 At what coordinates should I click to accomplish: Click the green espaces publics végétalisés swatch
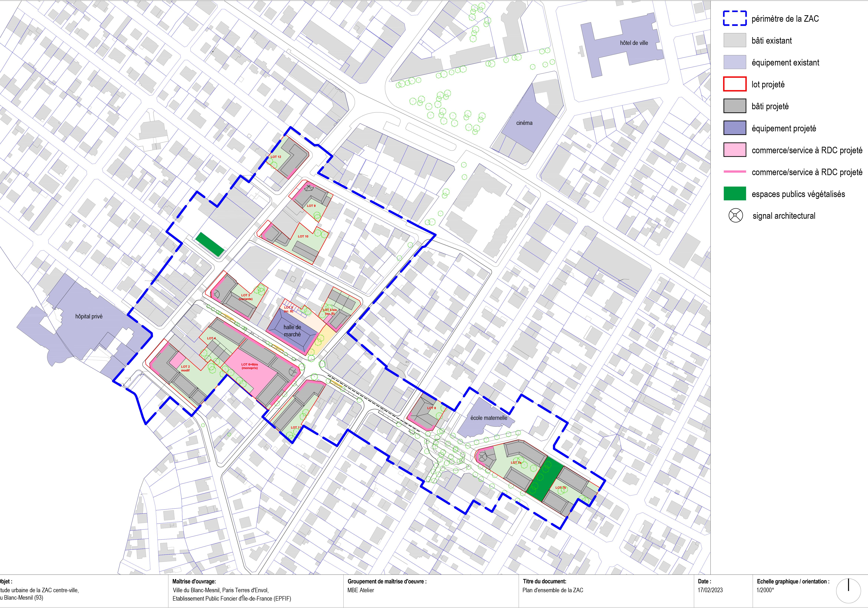(734, 194)
